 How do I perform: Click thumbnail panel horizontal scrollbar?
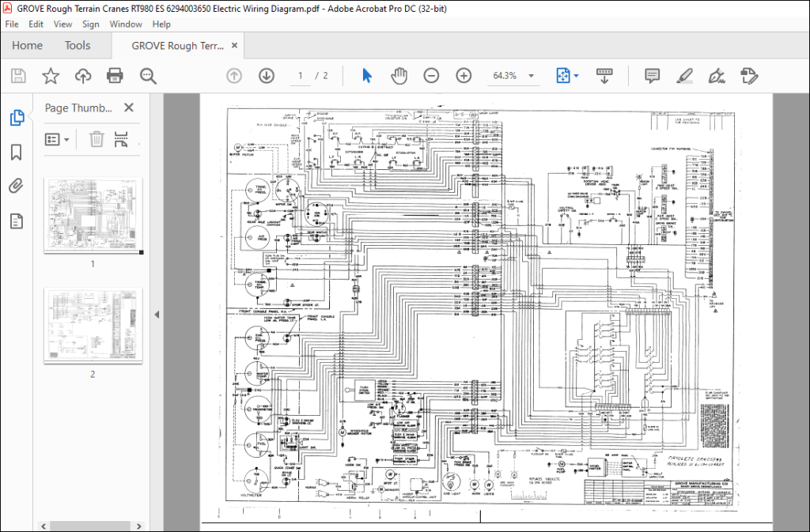pos(89,526)
